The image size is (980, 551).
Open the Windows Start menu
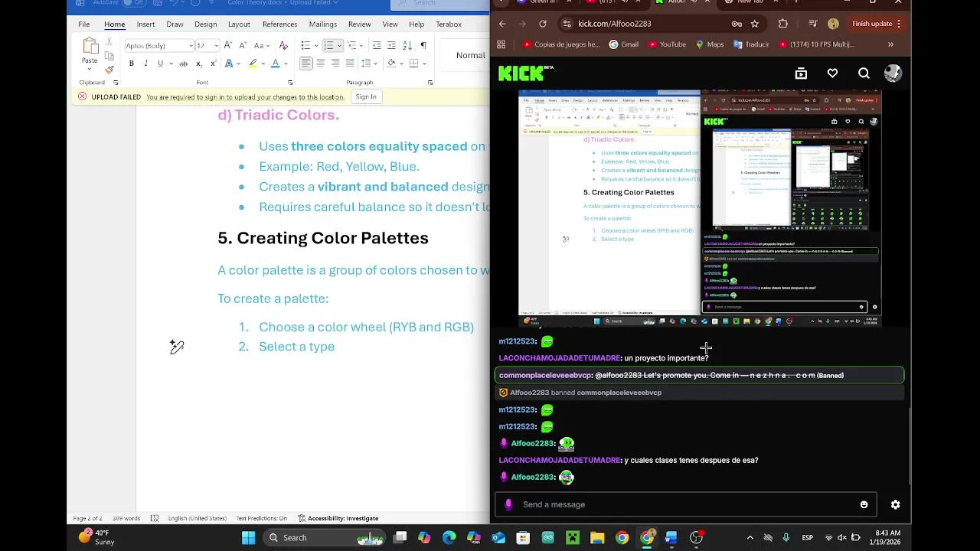[x=249, y=538]
